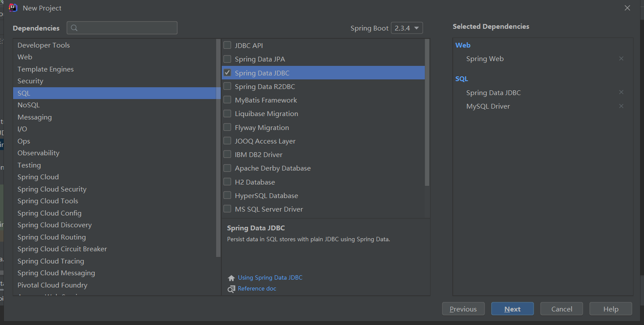Select Pivotal Cloud Foundry category
This screenshot has height=325, width=644.
[x=114, y=285]
